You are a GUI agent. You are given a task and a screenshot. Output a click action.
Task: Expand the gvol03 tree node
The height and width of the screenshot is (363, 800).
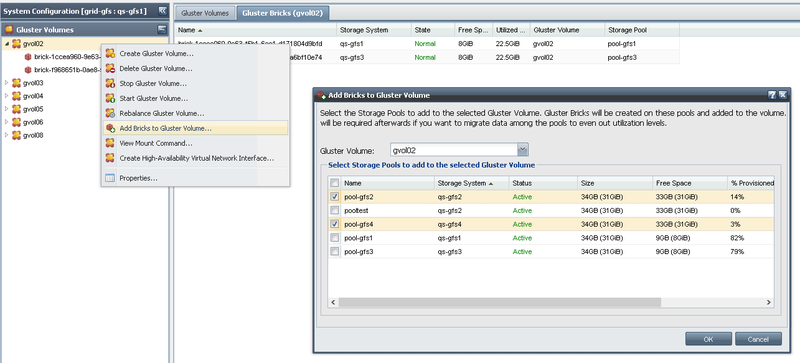[7, 83]
